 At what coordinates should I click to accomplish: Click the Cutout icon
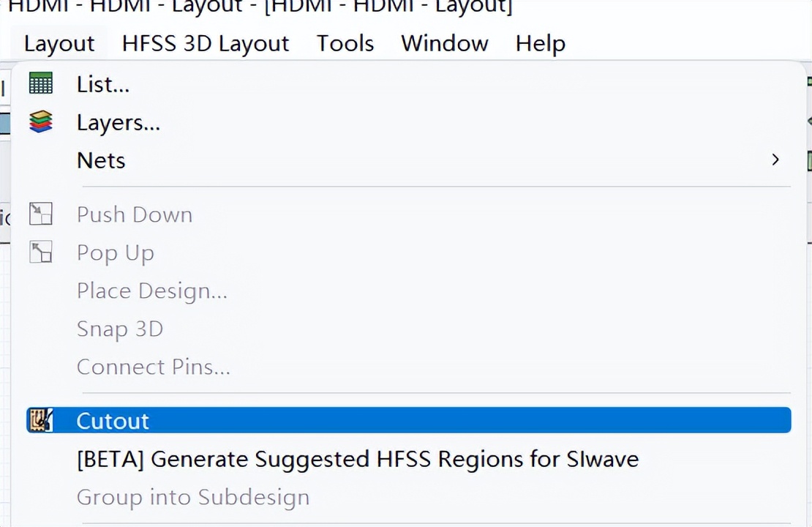tap(41, 420)
